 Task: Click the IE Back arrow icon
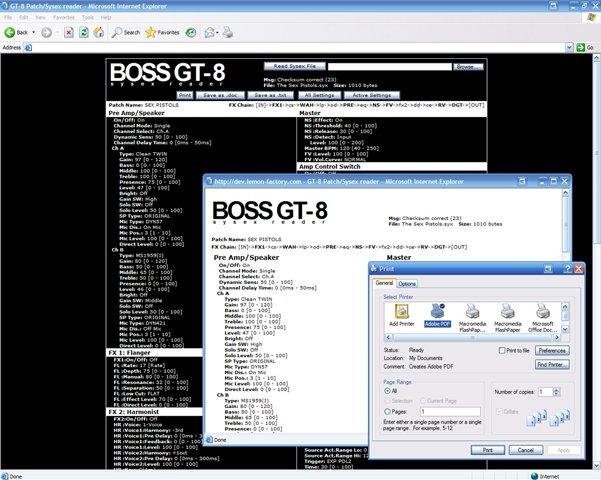tap(10, 33)
